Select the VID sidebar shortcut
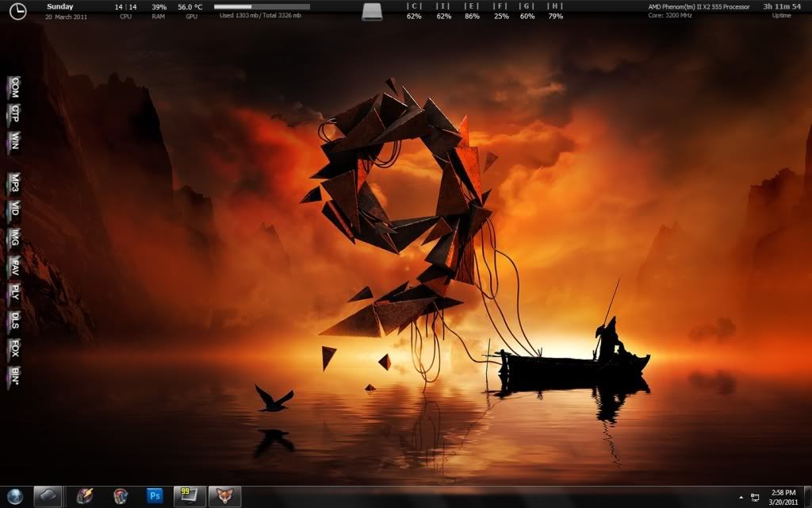Viewport: 812px width, 508px height. tap(14, 210)
